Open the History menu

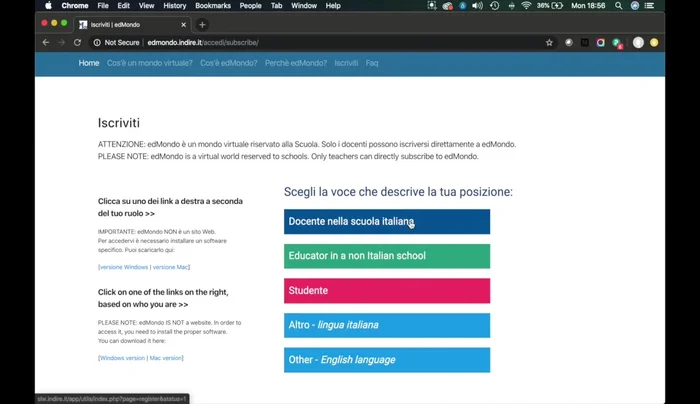(x=175, y=6)
